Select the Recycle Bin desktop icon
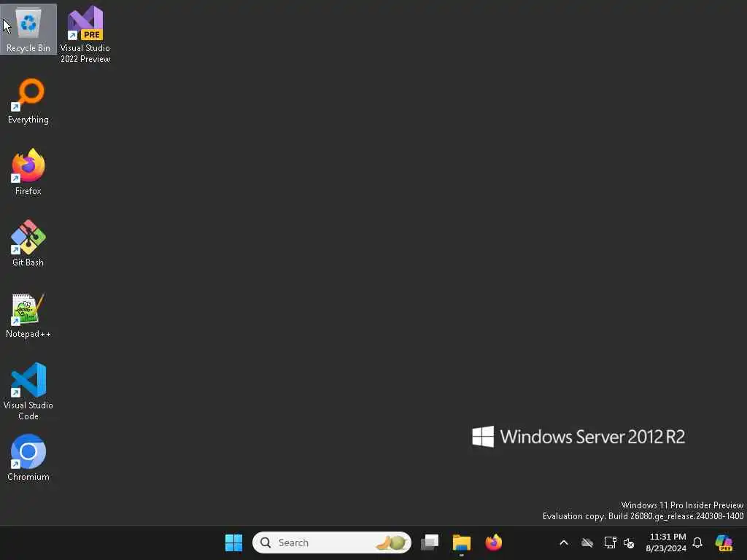Screen dimensions: 747x560 (28, 29)
